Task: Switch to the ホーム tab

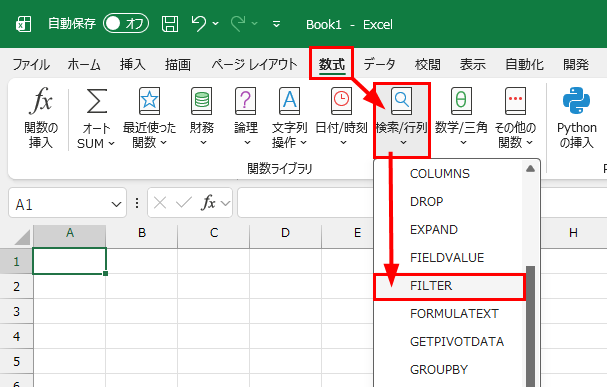Action: [x=84, y=64]
